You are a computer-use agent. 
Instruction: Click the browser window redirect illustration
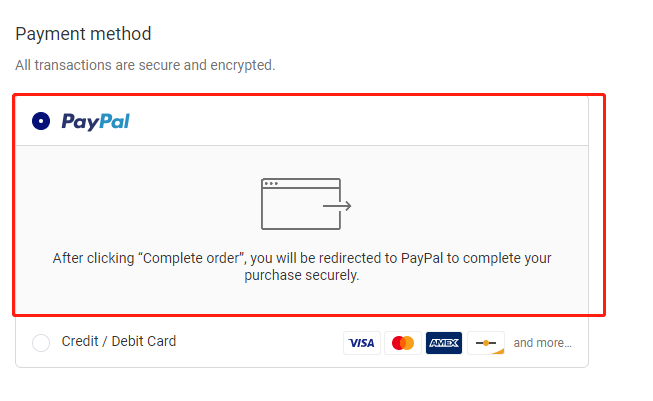[x=301, y=204]
